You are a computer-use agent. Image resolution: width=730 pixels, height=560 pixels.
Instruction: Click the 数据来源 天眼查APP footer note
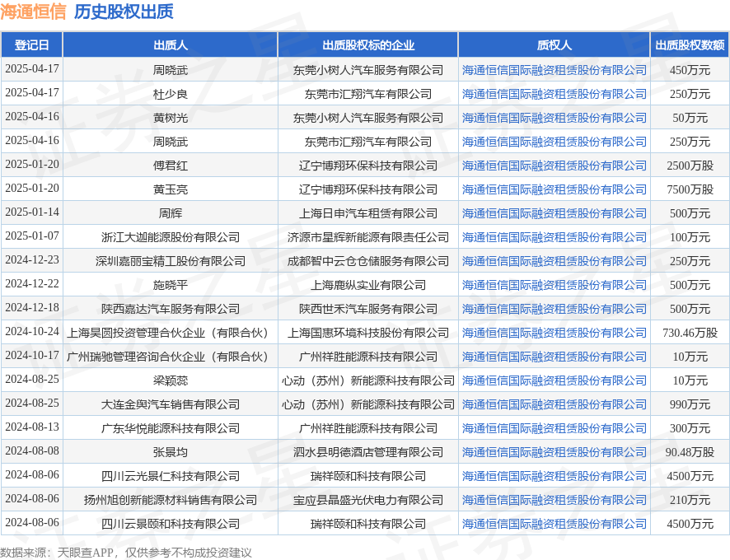126,553
